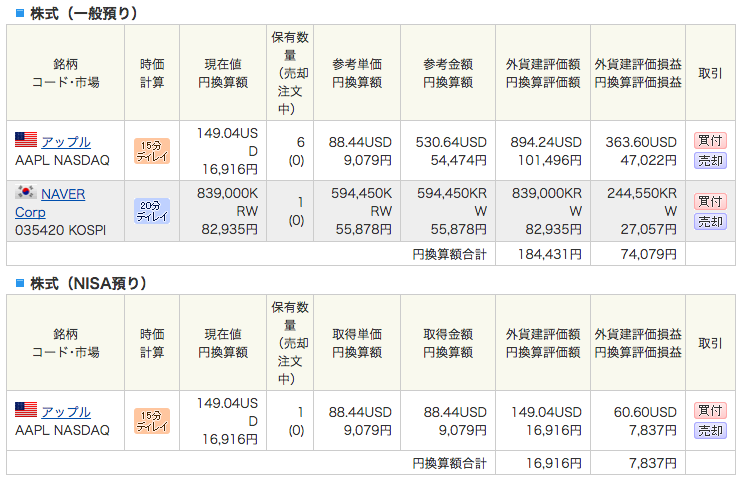Open the NAVER Corp stock link

coord(50,203)
